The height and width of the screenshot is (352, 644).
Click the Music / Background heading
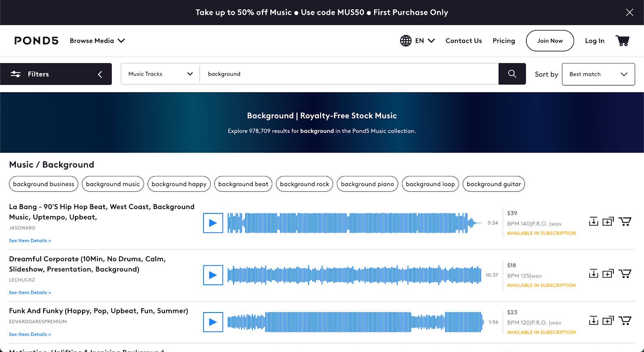pos(52,165)
